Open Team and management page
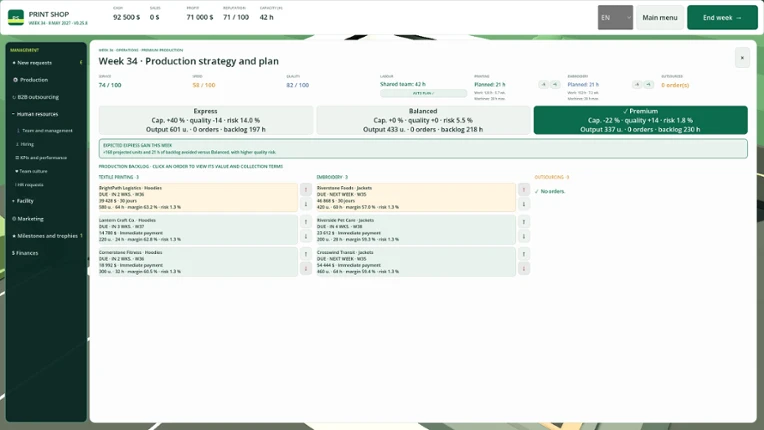This screenshot has height=430, width=764. tap(45, 131)
